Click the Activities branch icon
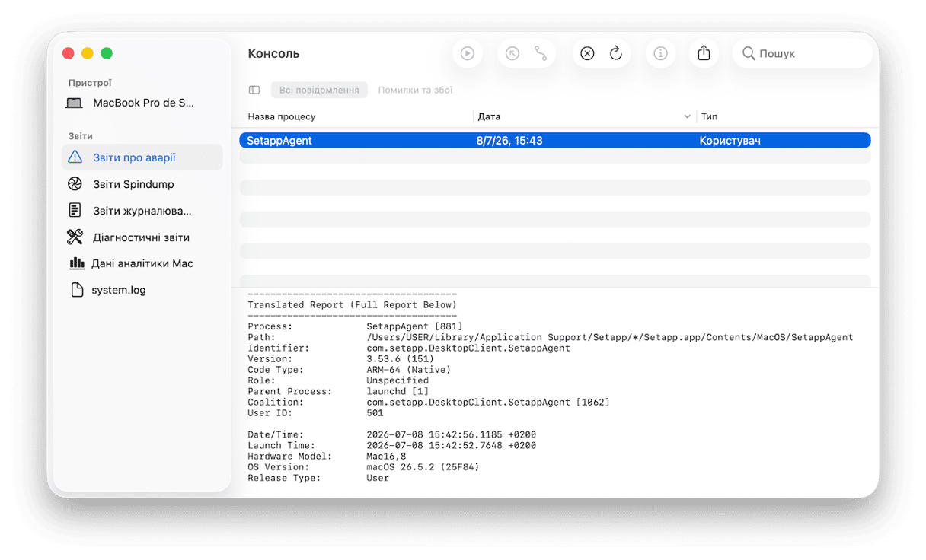 (541, 53)
